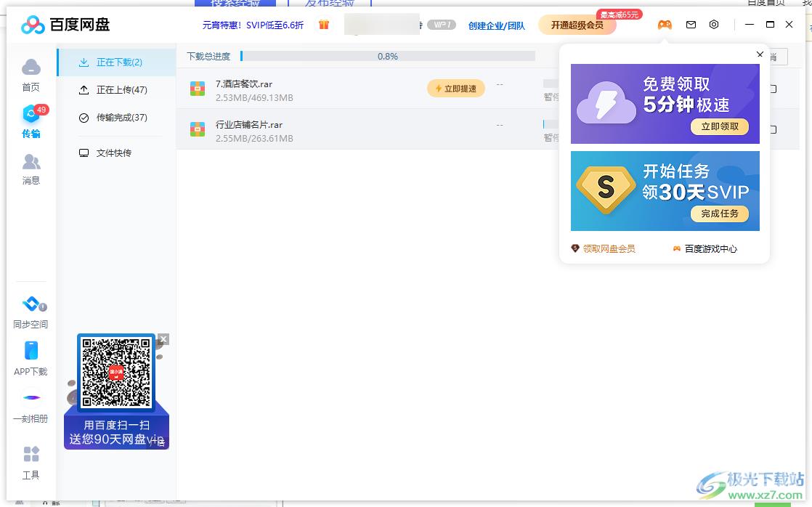Open 一刻相册 album app

pyautogui.click(x=31, y=407)
